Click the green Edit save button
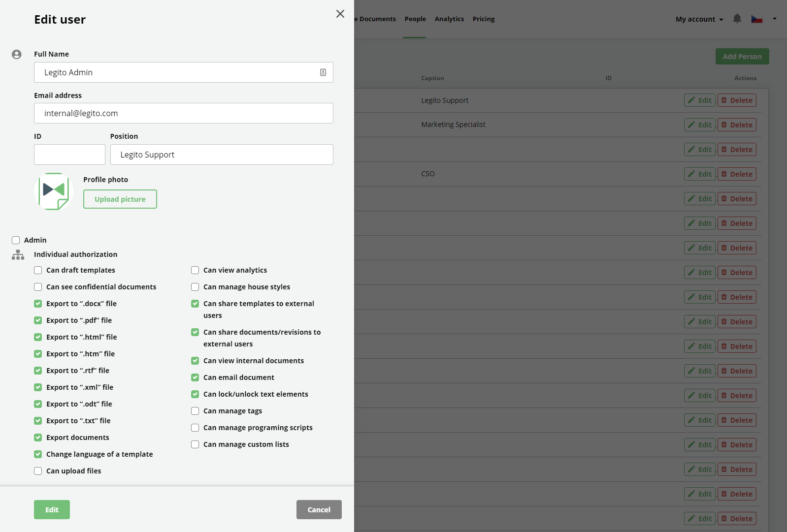Viewport: 787px width, 532px height. [52, 510]
